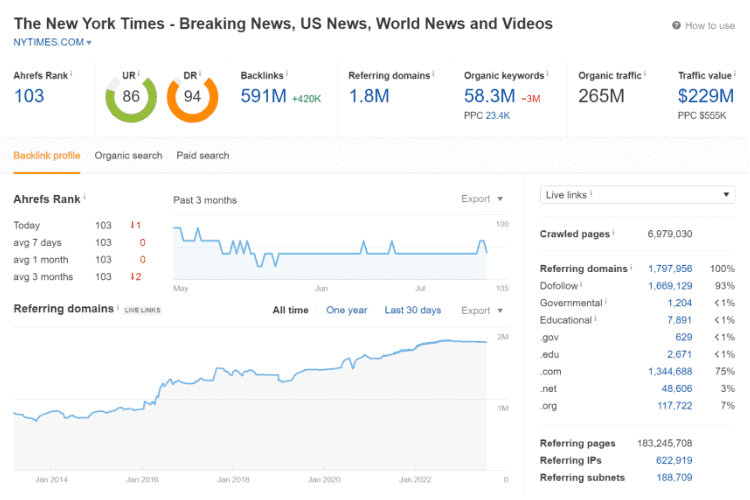Open the 58.3M organic keywords report
This screenshot has width=750, height=500.
coord(489,96)
